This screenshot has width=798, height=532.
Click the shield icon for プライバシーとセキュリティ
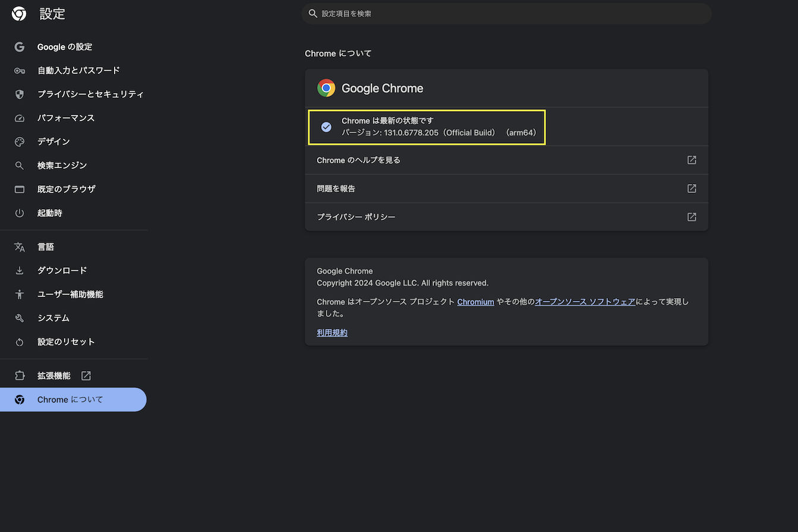tap(20, 94)
